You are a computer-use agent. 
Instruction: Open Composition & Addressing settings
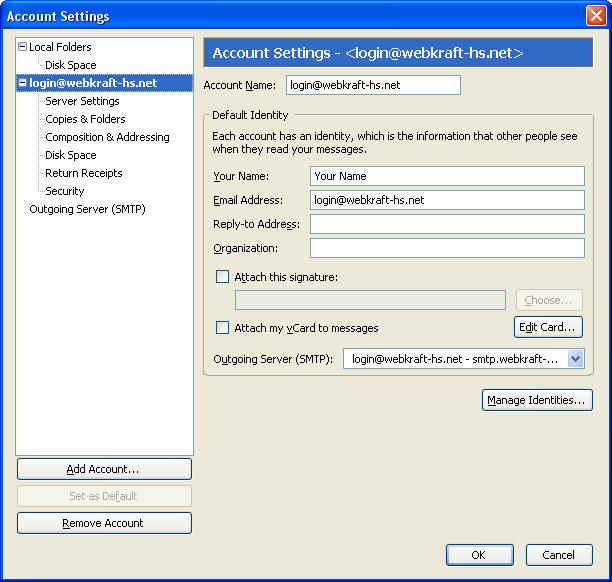click(x=107, y=137)
